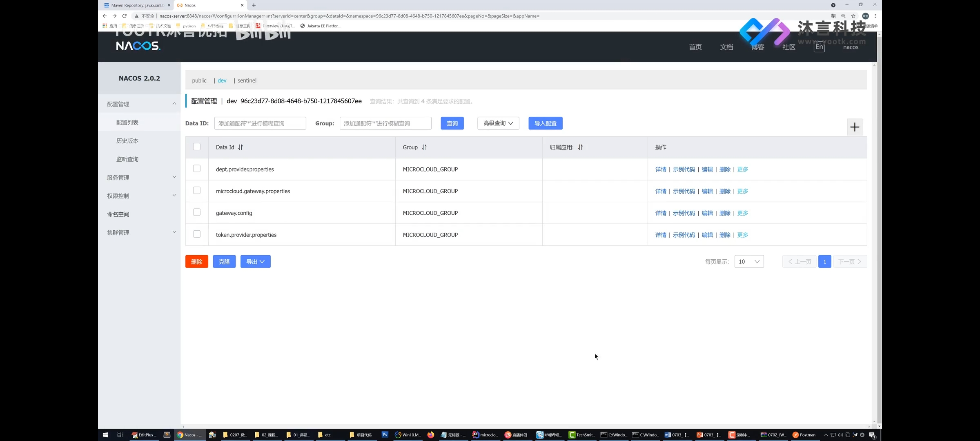Viewport: 980px width, 441px height.
Task: Open the Word document 0703 on taskbar
Action: tap(677, 435)
